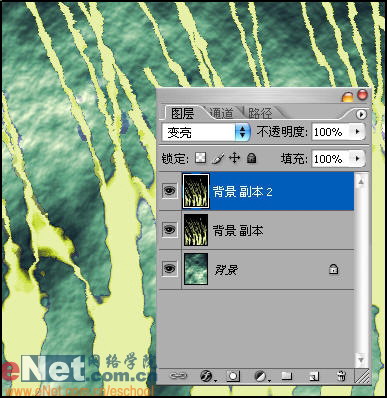Select 背景 副本 2 layer thumbnail
Viewport: 387px width, 398px height.
pos(196,191)
